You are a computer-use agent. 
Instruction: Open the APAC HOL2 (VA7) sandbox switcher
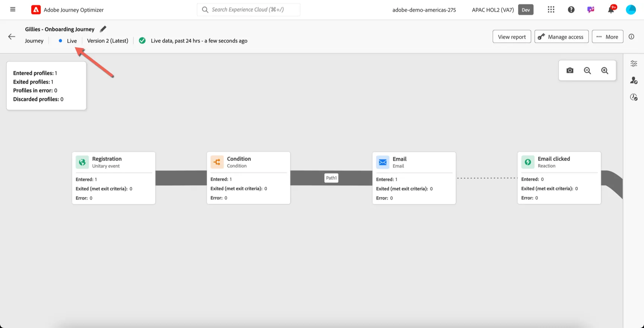click(x=493, y=10)
